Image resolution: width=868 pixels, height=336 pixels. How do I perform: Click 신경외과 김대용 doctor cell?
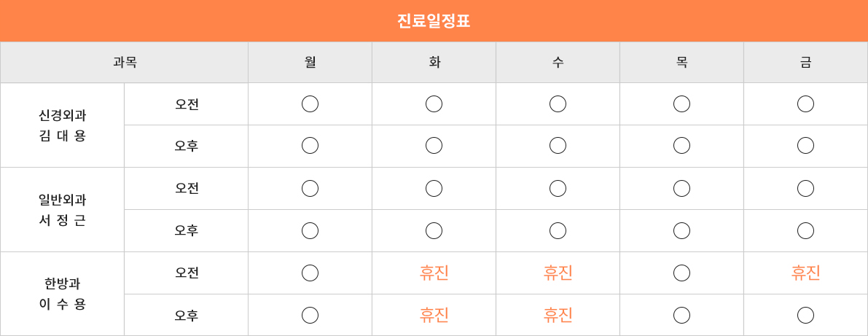(63, 125)
